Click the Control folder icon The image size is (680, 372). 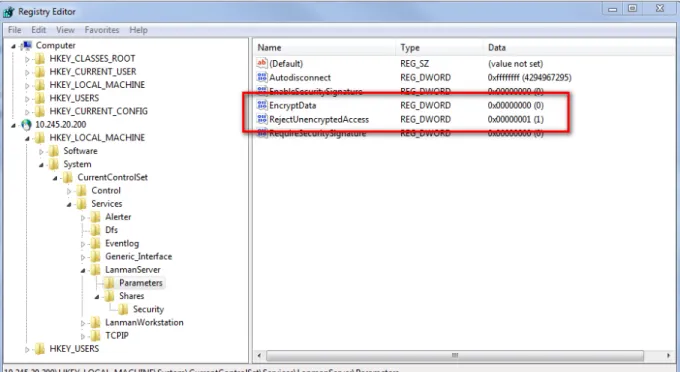(82, 191)
